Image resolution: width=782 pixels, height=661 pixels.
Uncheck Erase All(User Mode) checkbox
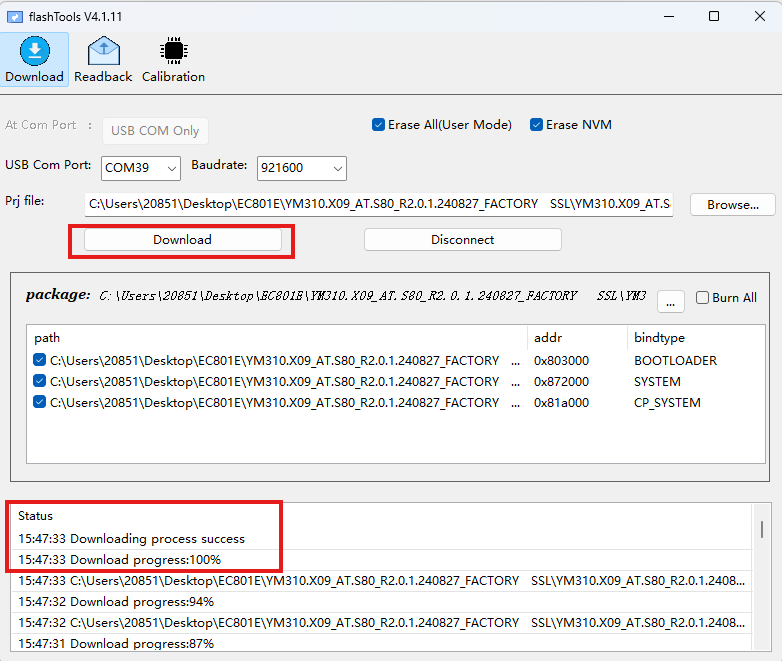(x=378, y=125)
